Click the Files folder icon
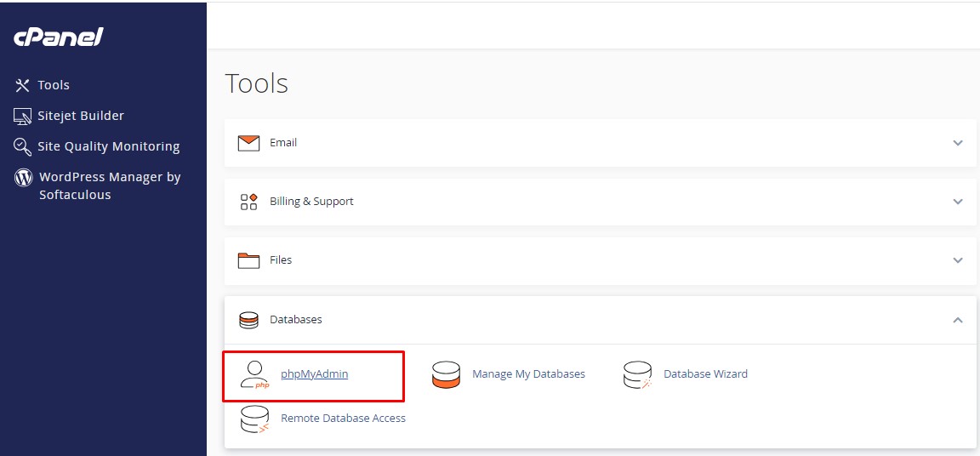Screen dimensions: 980x456 (x=248, y=260)
